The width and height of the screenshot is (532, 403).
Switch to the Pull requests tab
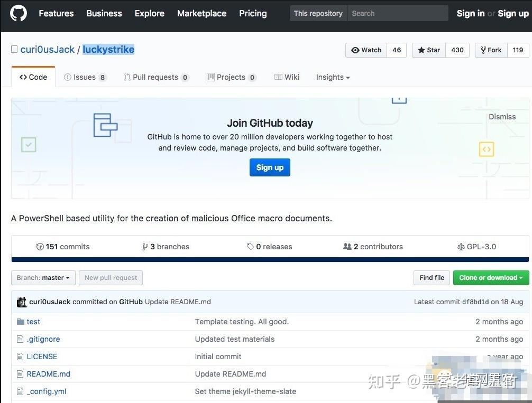coord(156,77)
